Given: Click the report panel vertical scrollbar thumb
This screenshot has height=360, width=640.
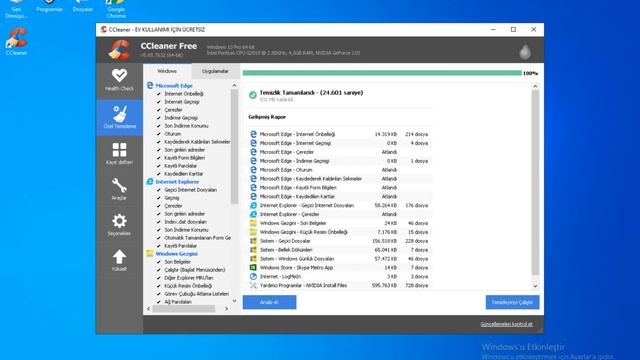Looking at the screenshot, I should click(x=535, y=182).
